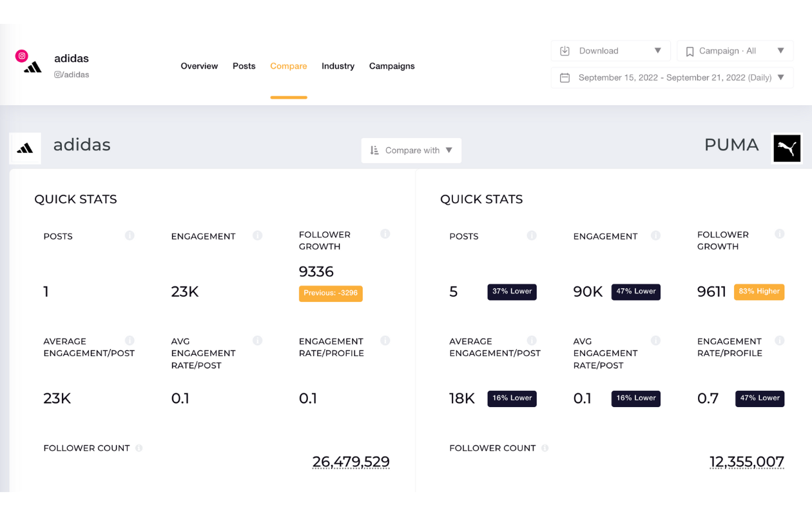
Task: Click the @/adidas handle link
Action: [72, 75]
